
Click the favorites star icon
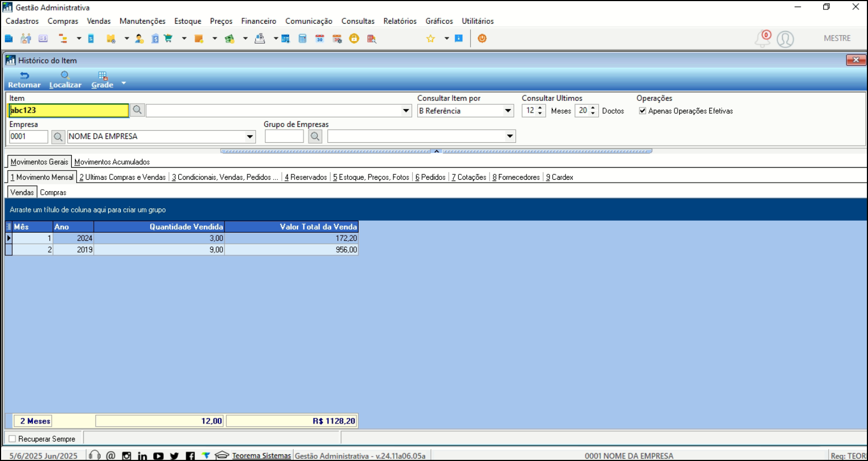click(431, 39)
